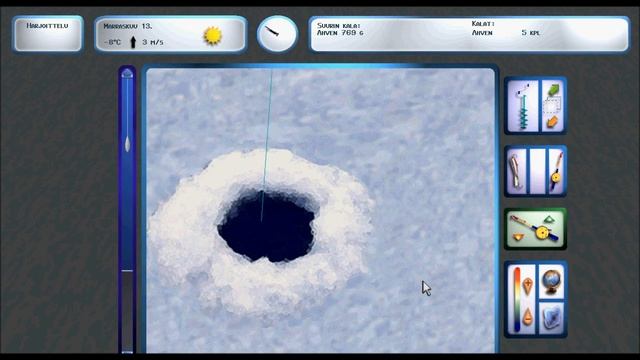This screenshot has width=640, height=360.
Task: Click the 5 kpl catch count
Action: coord(530,33)
